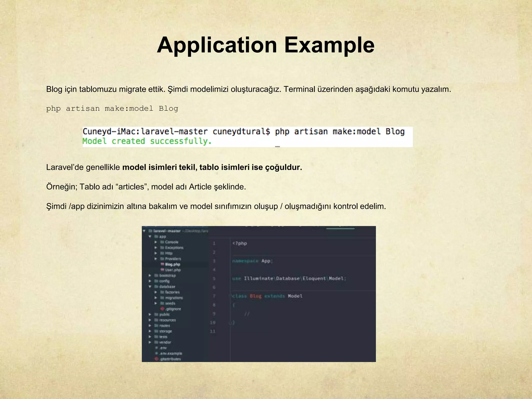Click line number 7 in the editor gutter

[214, 296]
